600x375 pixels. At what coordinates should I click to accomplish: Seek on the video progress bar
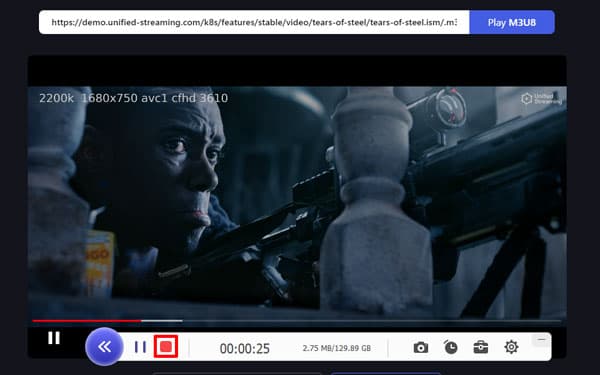[297, 321]
